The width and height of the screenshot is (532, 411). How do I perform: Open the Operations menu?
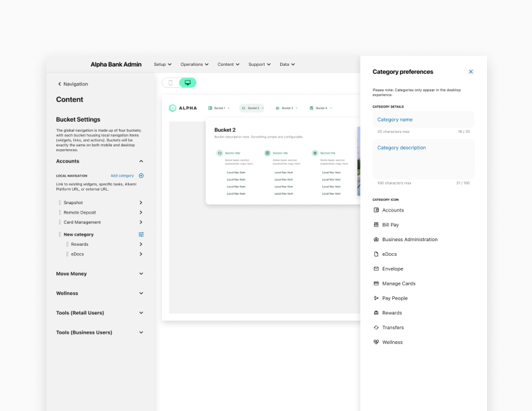point(194,64)
